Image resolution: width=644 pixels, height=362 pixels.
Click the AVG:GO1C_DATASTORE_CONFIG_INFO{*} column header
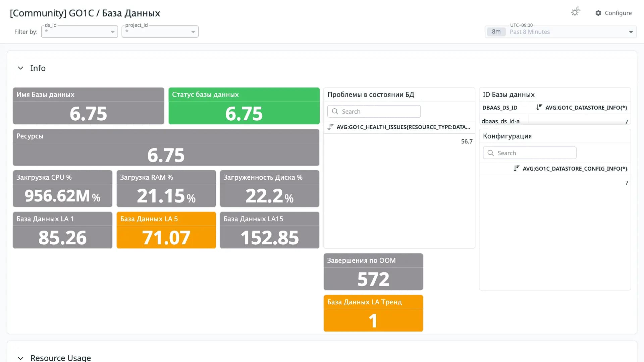pyautogui.click(x=575, y=169)
